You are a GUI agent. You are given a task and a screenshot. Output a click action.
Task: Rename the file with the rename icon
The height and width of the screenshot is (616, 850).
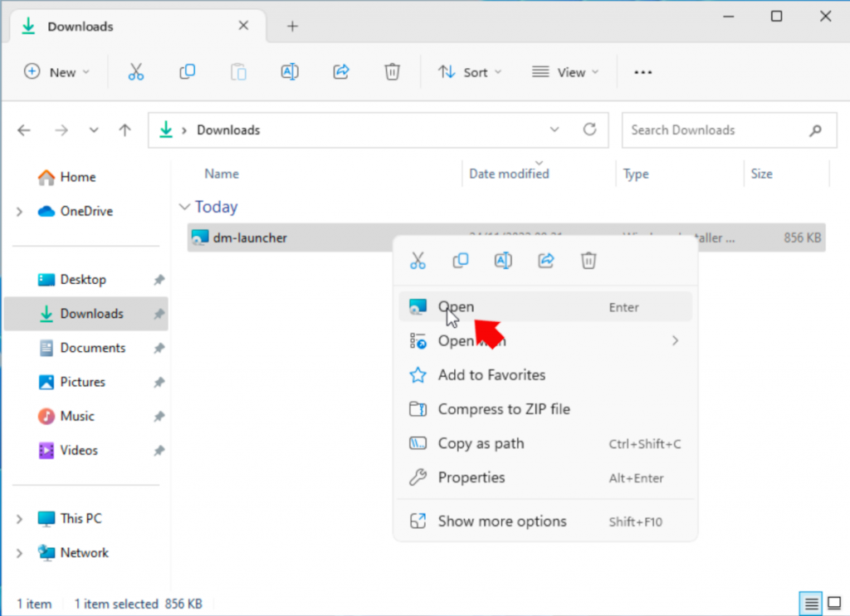[503, 260]
